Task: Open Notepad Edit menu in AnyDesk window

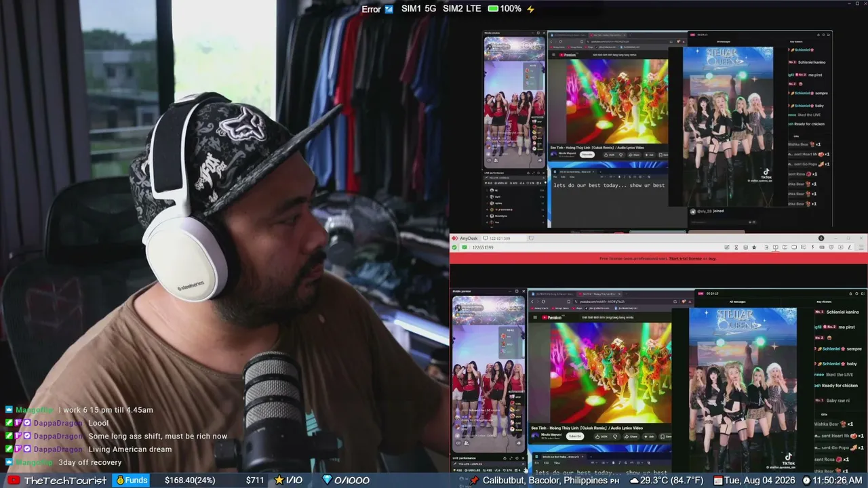Action: coord(546,462)
